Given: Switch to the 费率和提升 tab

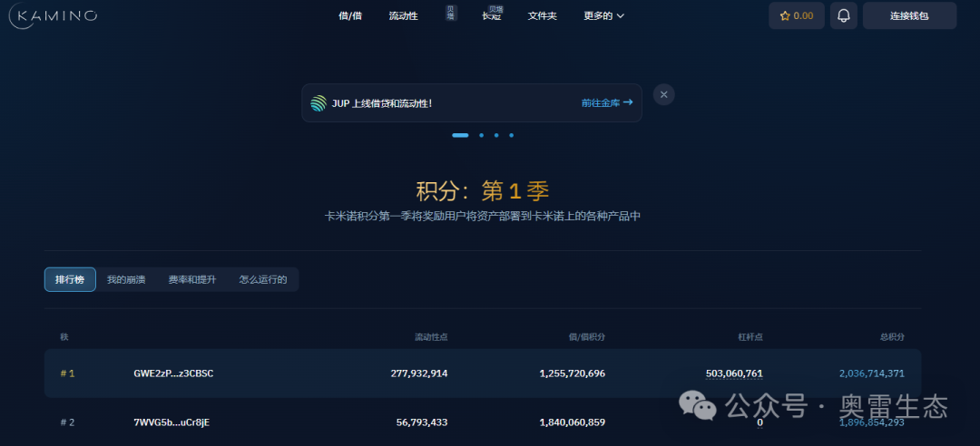Looking at the screenshot, I should (191, 280).
